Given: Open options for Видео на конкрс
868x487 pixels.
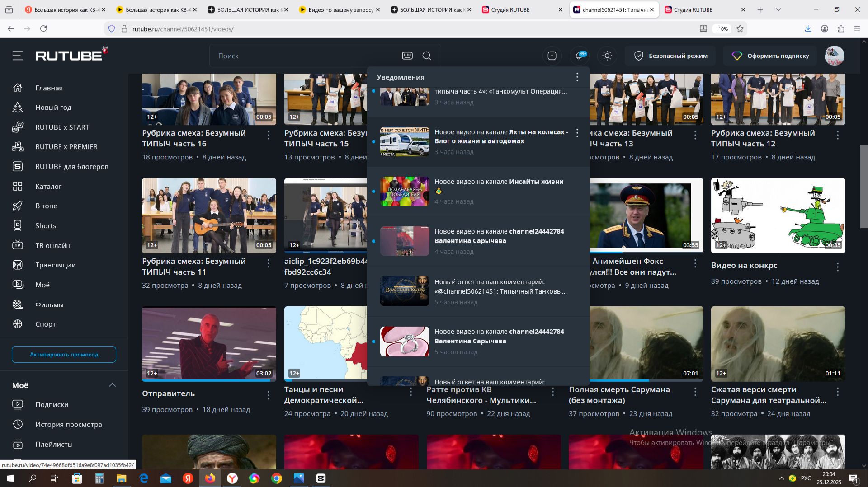Looking at the screenshot, I should [838, 267].
